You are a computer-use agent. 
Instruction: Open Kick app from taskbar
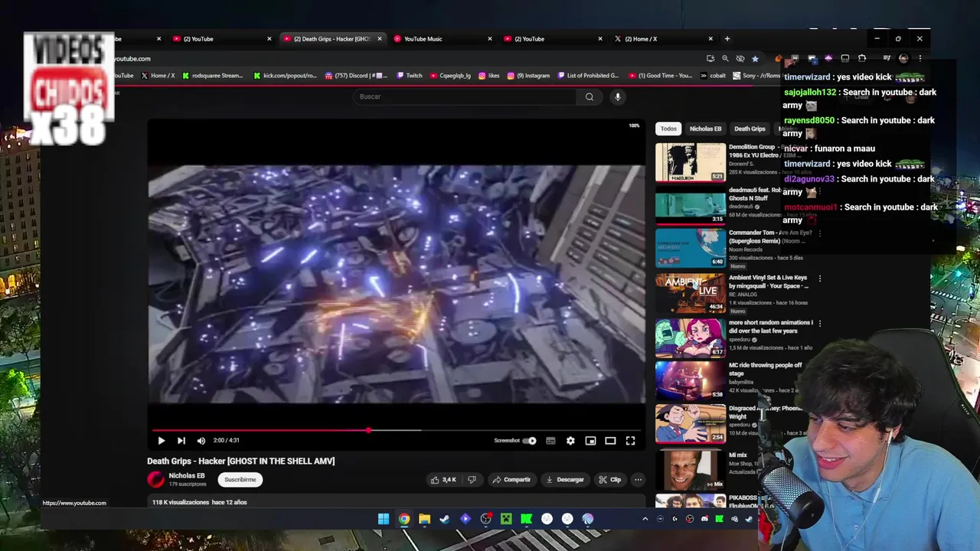(527, 519)
